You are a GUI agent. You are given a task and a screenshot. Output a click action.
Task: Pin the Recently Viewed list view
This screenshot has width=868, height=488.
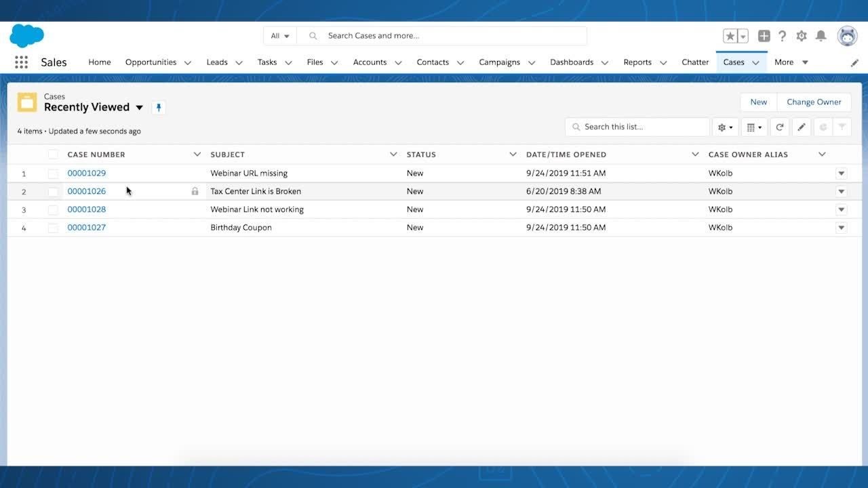(x=159, y=107)
